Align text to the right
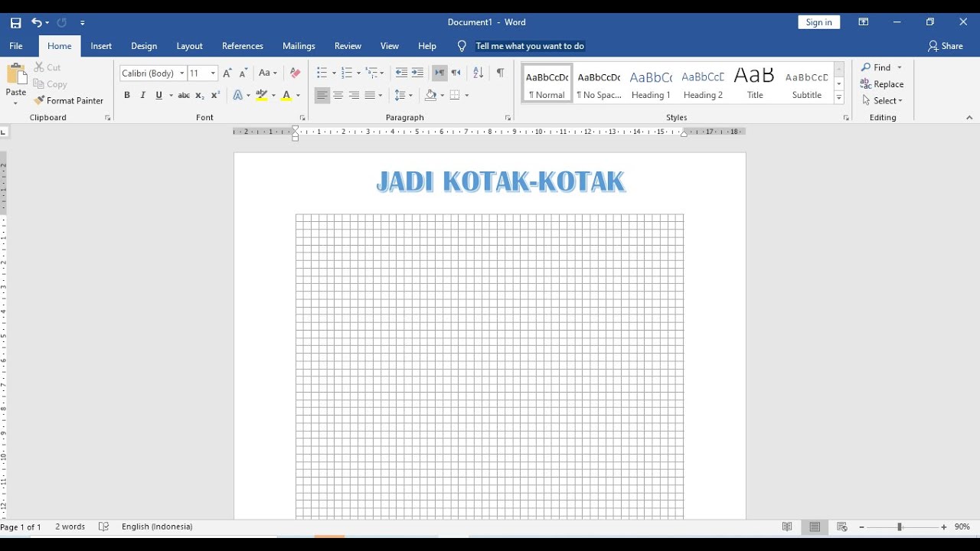This screenshot has width=980, height=551. (x=354, y=96)
